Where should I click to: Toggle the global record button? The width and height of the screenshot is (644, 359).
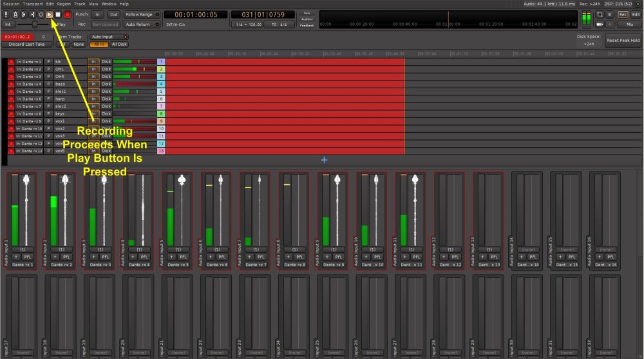point(67,14)
